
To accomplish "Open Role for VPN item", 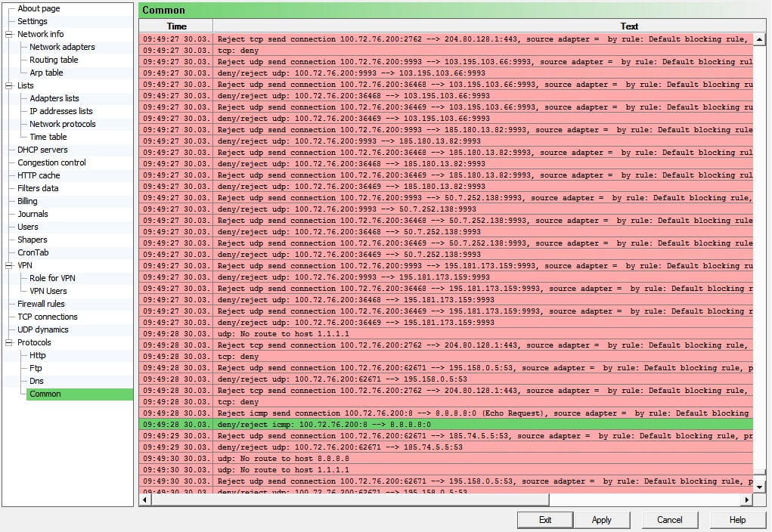I will click(52, 278).
